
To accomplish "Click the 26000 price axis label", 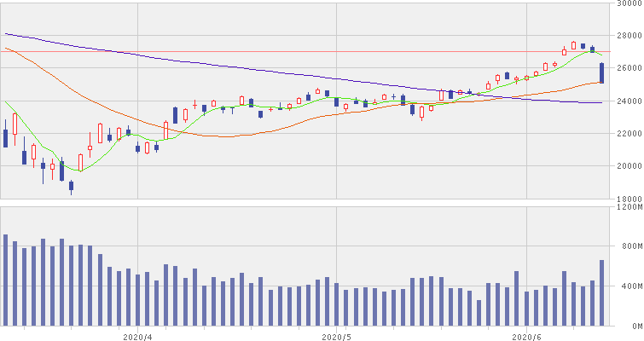I will 627,68.
